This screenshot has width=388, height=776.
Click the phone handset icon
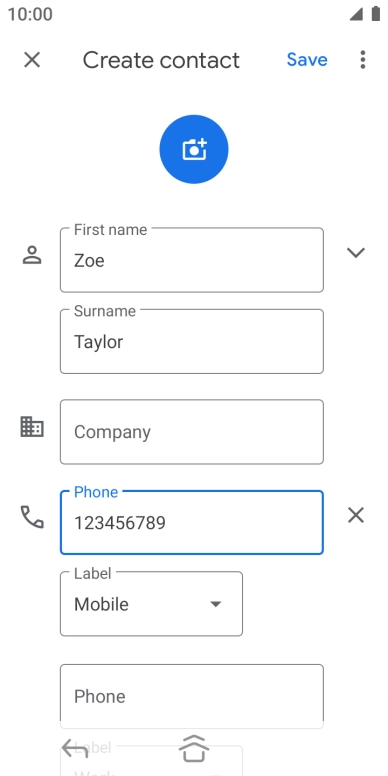click(x=32, y=517)
